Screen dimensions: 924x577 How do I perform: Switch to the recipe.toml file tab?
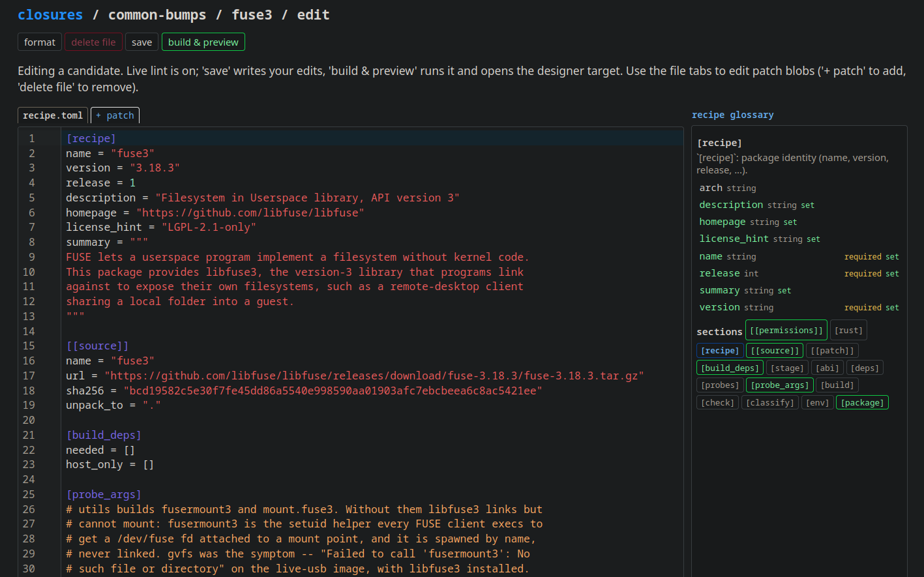53,115
